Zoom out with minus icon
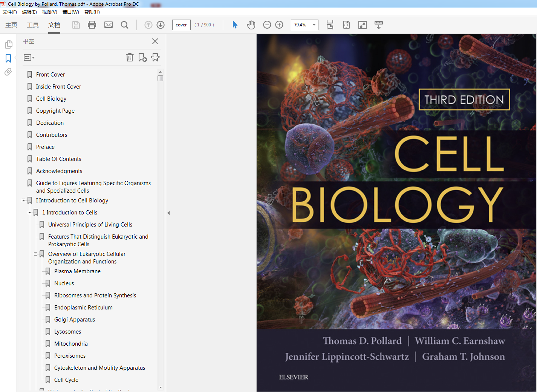Screen dimensions: 537x392 pos(267,25)
